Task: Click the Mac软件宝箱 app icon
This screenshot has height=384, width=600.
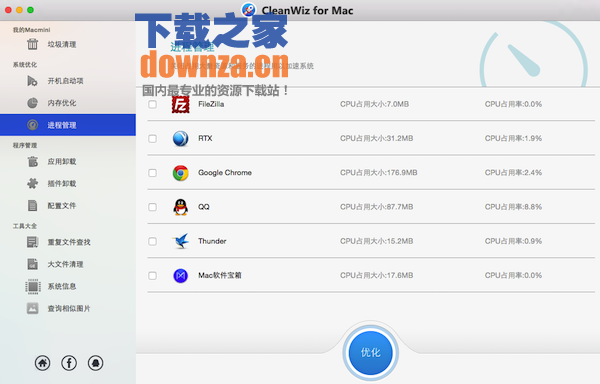Action: [181, 275]
